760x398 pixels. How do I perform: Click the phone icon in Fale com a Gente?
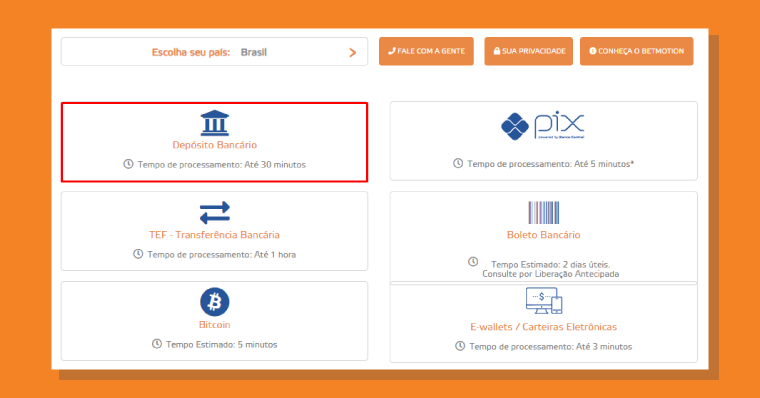pyautogui.click(x=392, y=51)
